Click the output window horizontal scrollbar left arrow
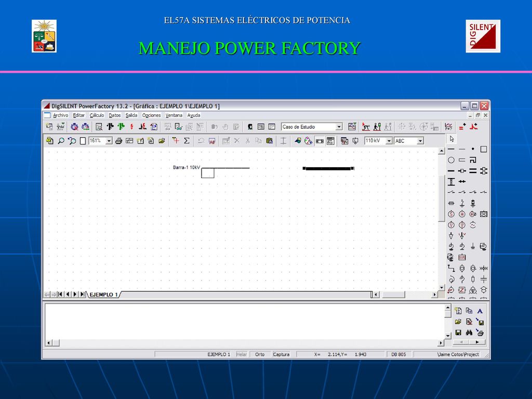The width and height of the screenshot is (532, 399). [48, 343]
